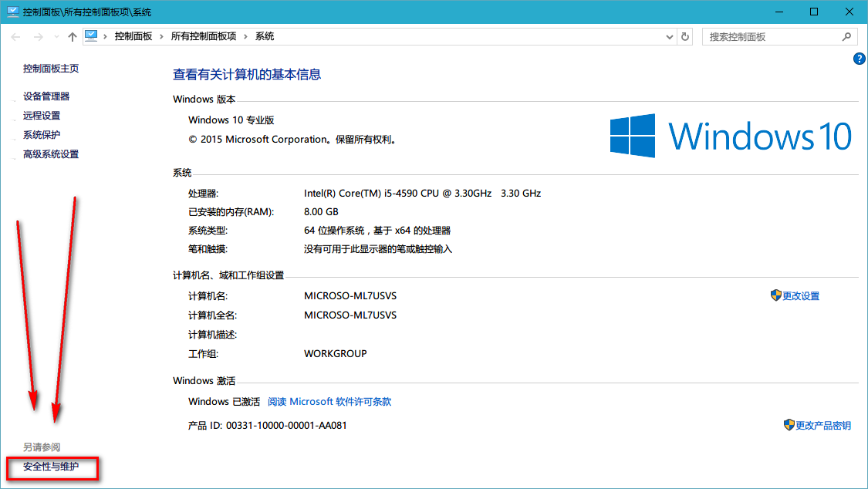Open 远程设置 link

[x=42, y=116]
